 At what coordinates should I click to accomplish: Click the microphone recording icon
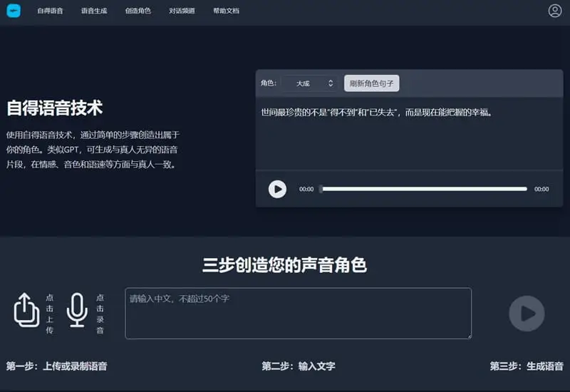point(77,310)
